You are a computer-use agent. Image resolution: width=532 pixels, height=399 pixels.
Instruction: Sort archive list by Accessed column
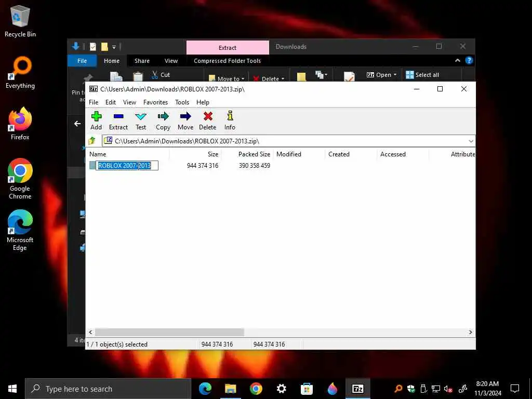(403, 154)
